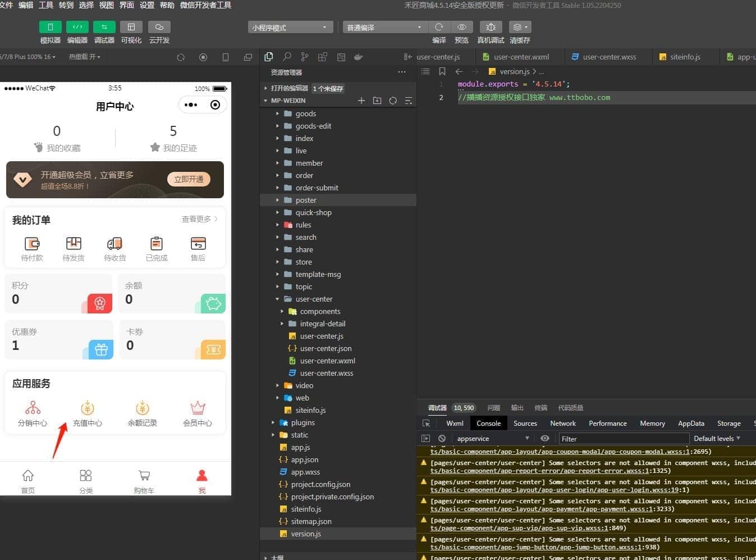The width and height of the screenshot is (756, 560).
Task: Tap 待付款 order icon
Action: 32,249
